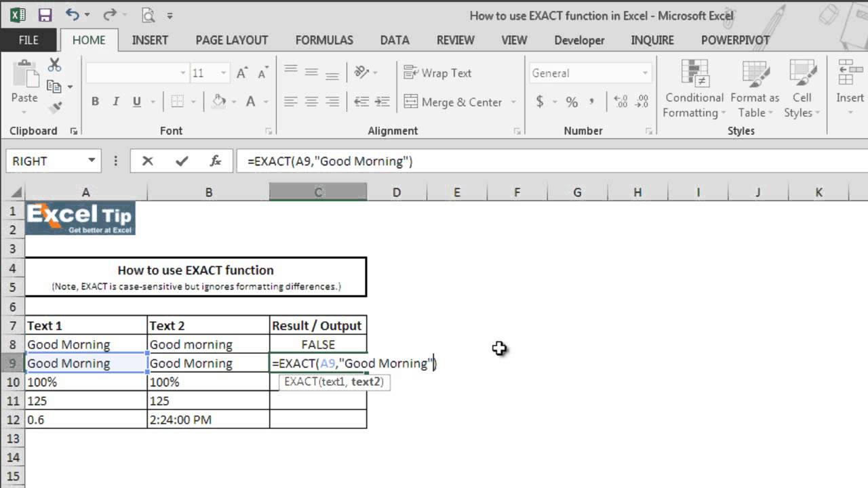Screen dimensions: 868x488
Task: Open the Fill Color paint bucket
Action: coord(218,102)
